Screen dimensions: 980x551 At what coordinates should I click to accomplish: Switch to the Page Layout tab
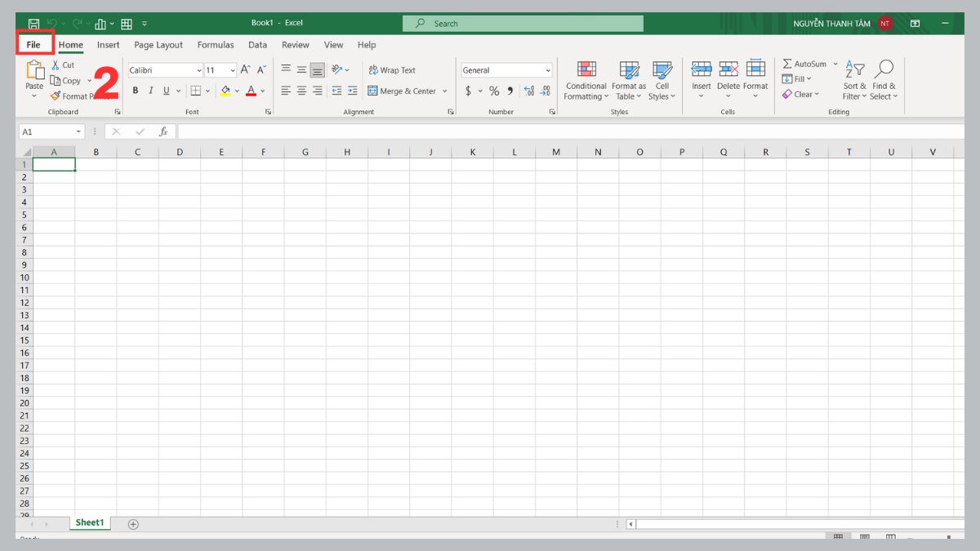tap(158, 45)
